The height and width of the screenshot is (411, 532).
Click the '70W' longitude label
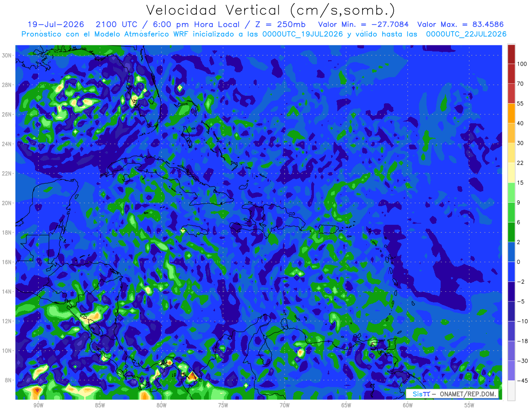(285, 405)
